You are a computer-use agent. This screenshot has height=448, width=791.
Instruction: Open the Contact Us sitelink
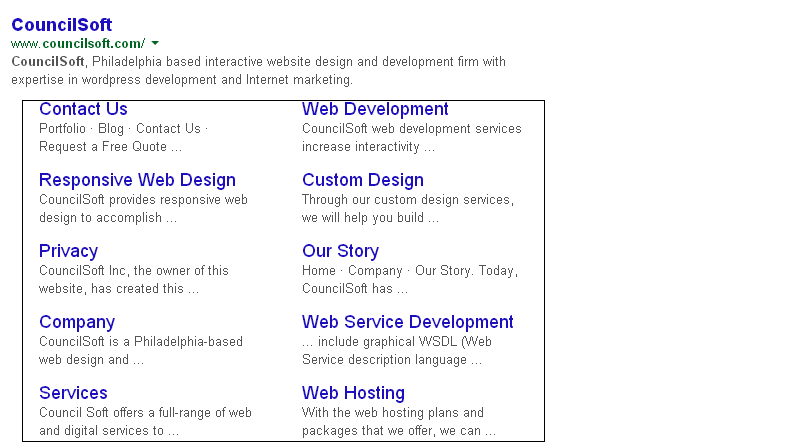tap(83, 109)
